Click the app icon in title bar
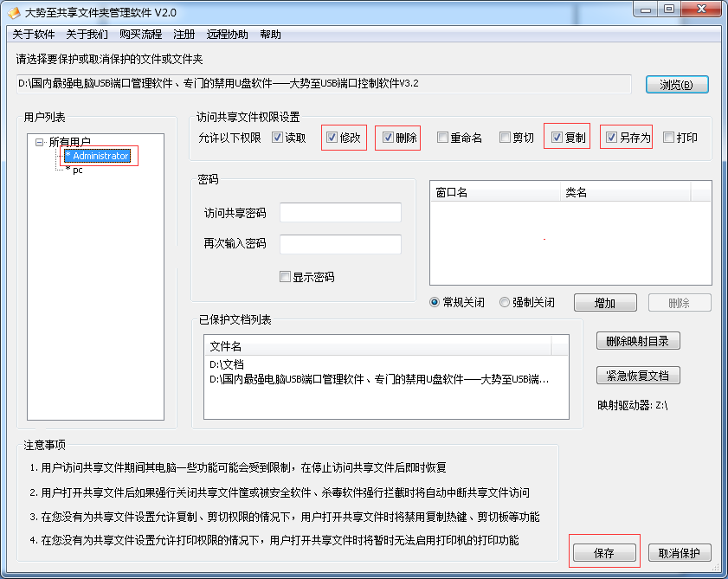 coord(14,12)
